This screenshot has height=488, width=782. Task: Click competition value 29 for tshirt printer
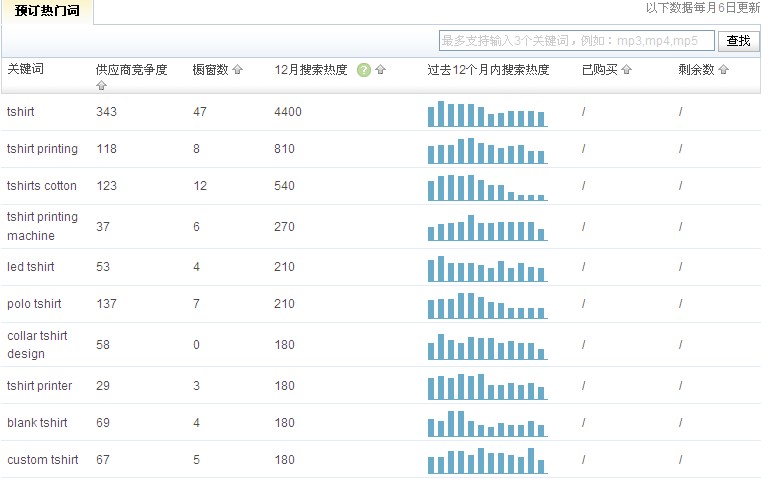point(103,386)
